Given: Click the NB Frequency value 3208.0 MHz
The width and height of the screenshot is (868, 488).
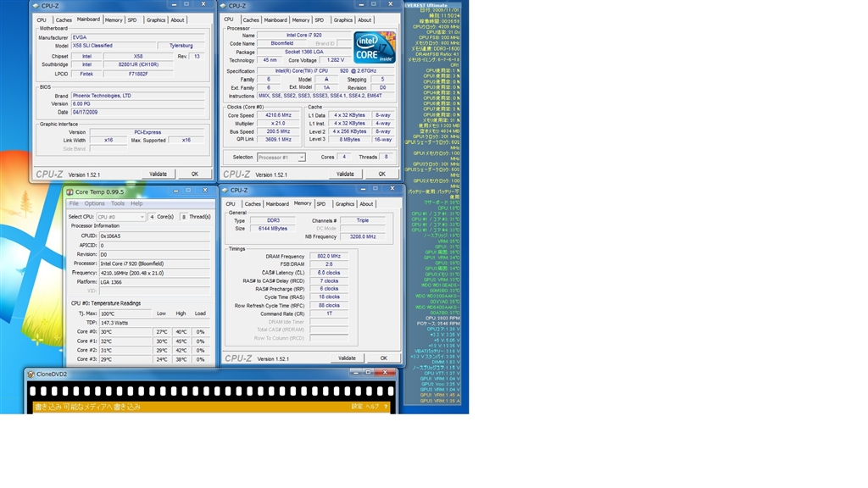Looking at the screenshot, I should click(x=363, y=237).
